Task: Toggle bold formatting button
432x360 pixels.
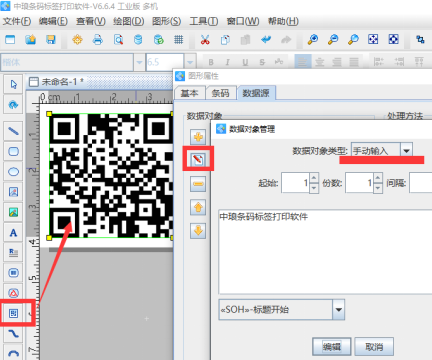Action: pos(211,62)
